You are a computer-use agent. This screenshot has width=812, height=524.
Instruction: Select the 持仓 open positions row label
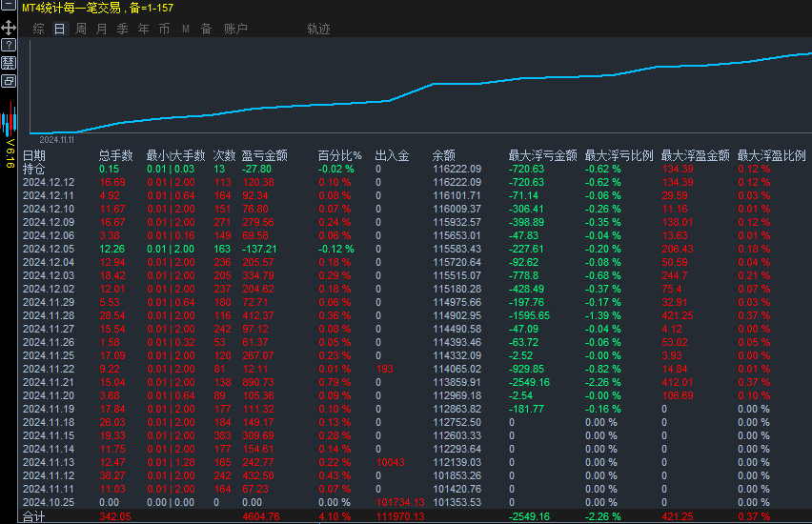coord(33,169)
